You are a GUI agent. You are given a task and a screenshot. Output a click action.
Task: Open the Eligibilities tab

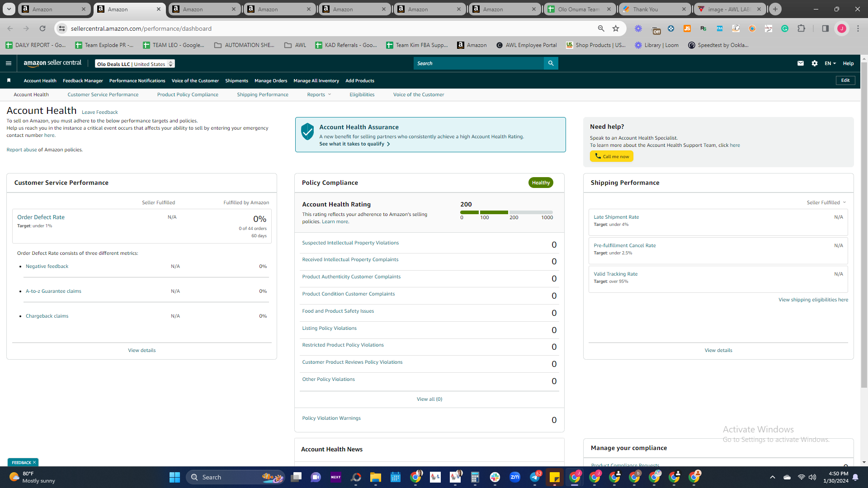click(362, 94)
